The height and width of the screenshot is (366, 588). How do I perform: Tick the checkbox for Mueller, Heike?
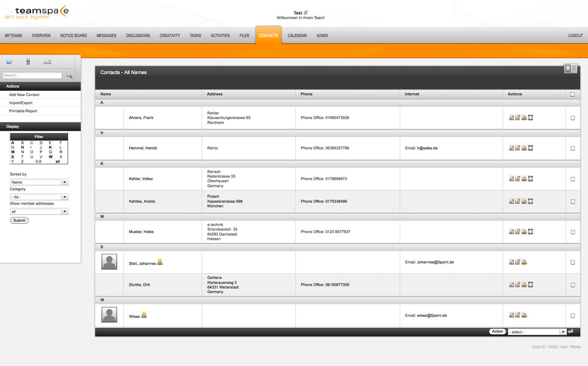572,232
